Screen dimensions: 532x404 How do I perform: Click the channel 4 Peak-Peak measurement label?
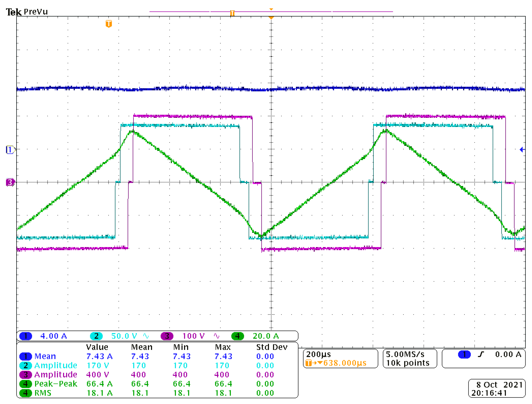pos(56,384)
